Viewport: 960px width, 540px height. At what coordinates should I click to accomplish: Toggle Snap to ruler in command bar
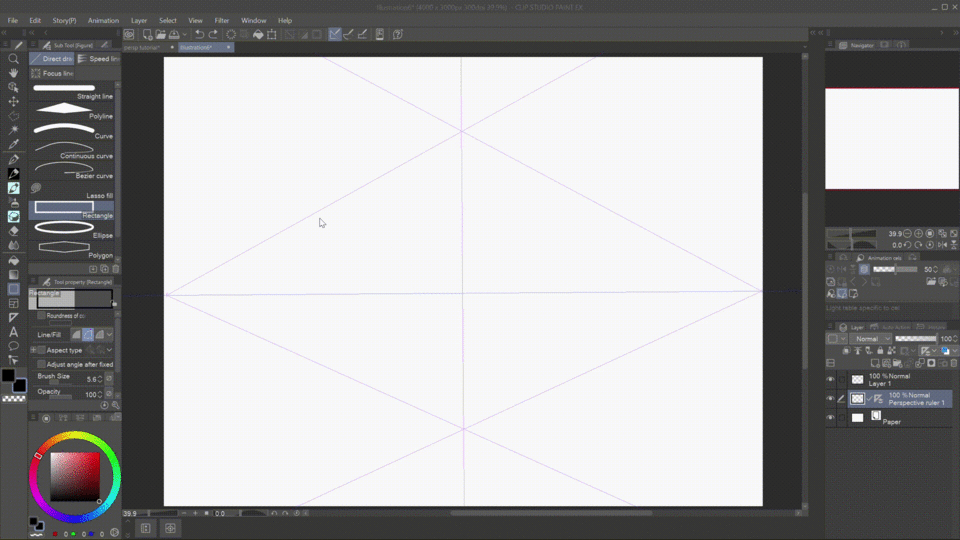(x=334, y=34)
